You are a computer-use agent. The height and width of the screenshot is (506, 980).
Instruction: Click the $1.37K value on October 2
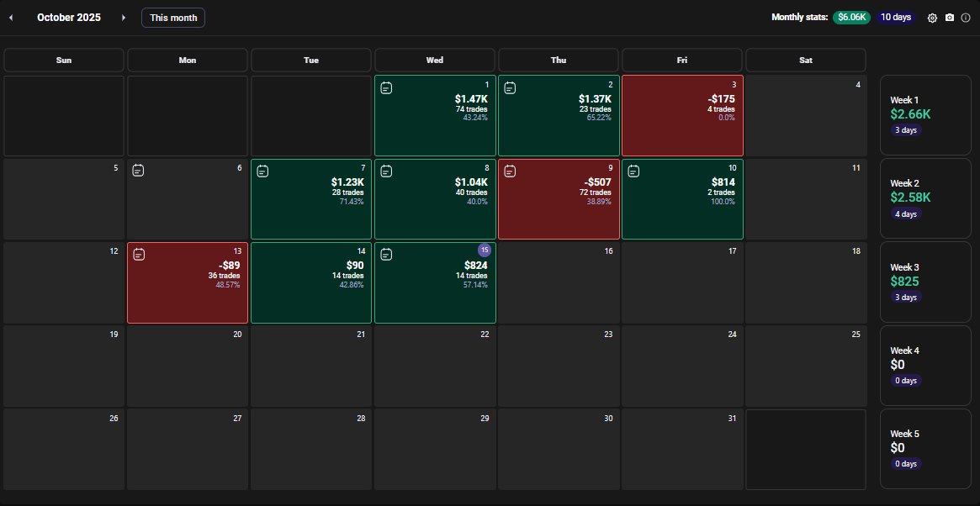coord(595,98)
